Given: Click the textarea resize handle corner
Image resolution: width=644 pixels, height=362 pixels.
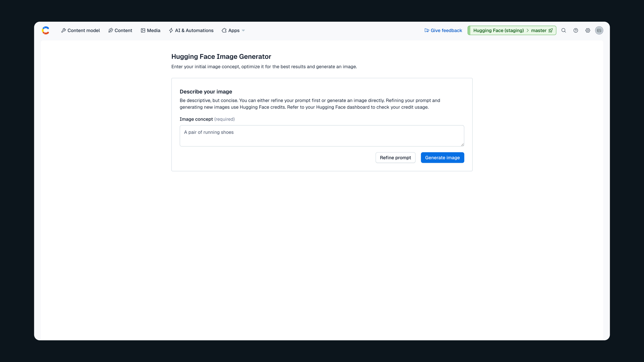Looking at the screenshot, I should (462, 144).
